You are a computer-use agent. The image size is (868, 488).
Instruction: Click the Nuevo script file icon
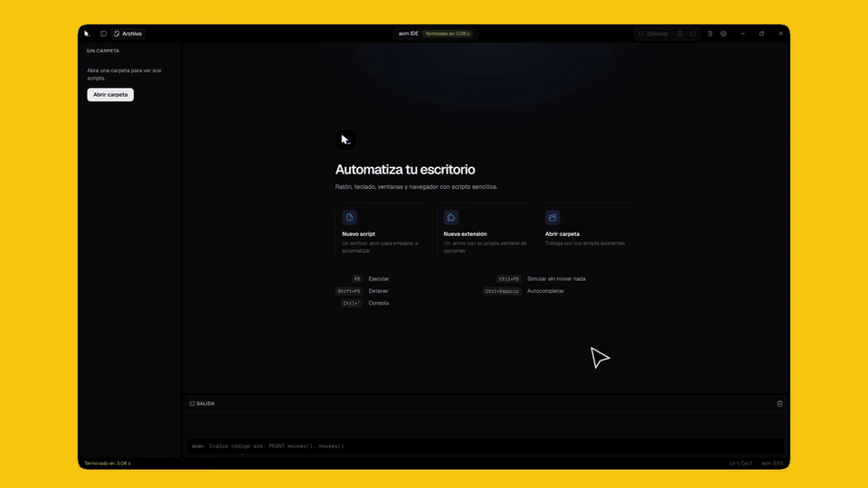tap(349, 218)
